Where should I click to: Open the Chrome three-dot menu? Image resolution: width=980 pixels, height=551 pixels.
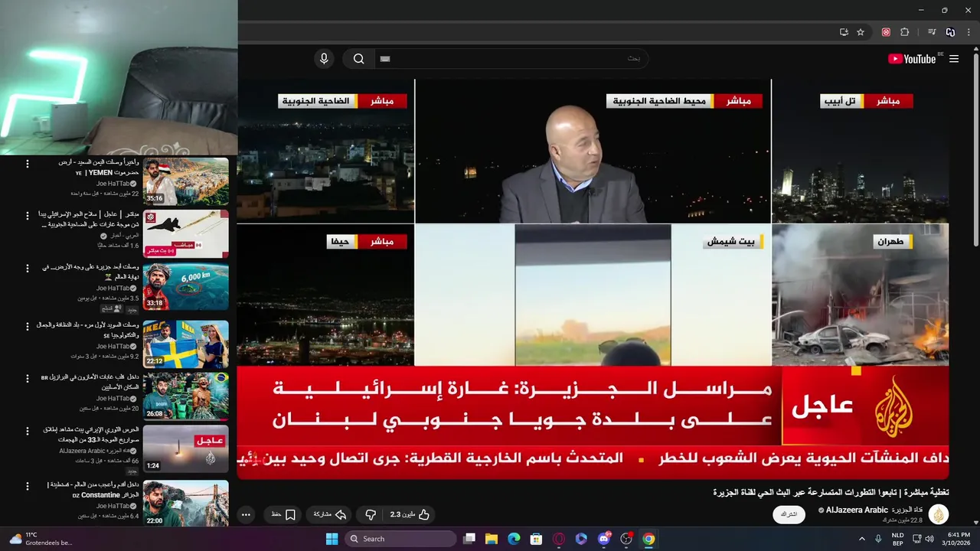click(969, 32)
